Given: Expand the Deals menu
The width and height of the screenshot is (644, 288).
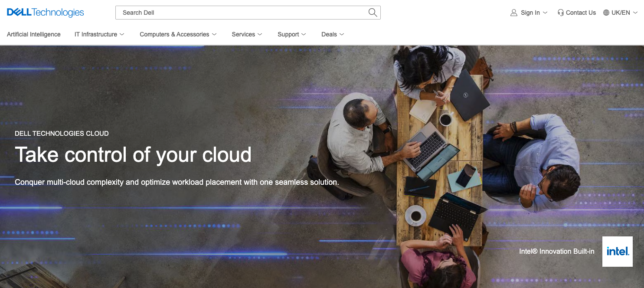Looking at the screenshot, I should [333, 34].
